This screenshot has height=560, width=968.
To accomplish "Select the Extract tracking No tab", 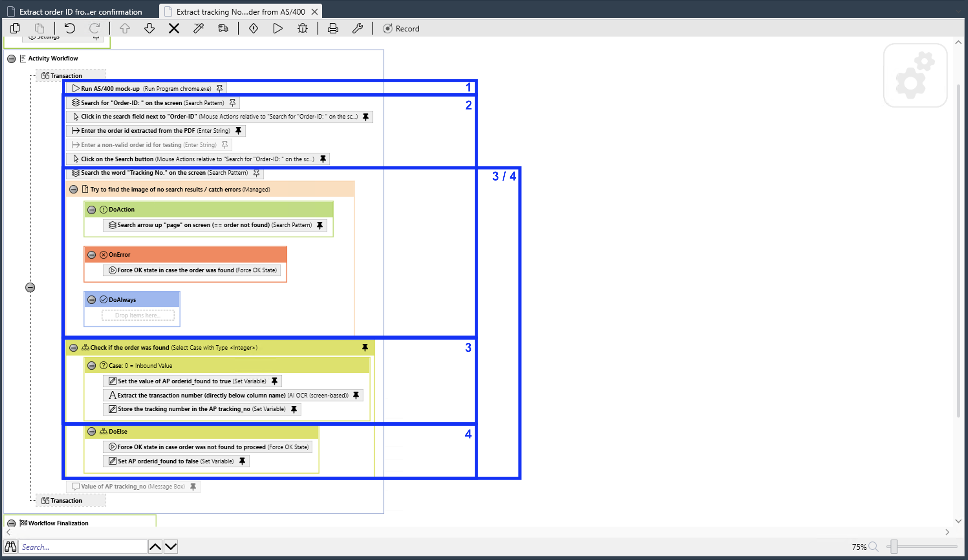I will click(238, 12).
